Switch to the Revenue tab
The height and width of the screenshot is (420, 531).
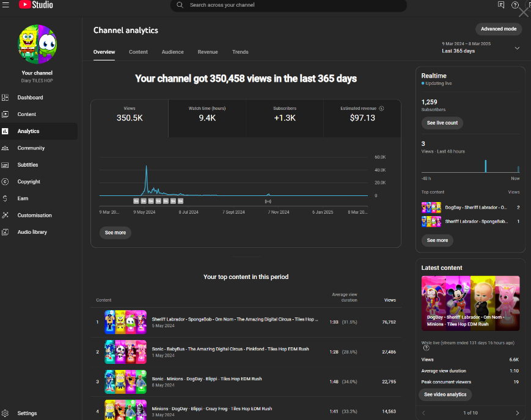[x=208, y=52]
